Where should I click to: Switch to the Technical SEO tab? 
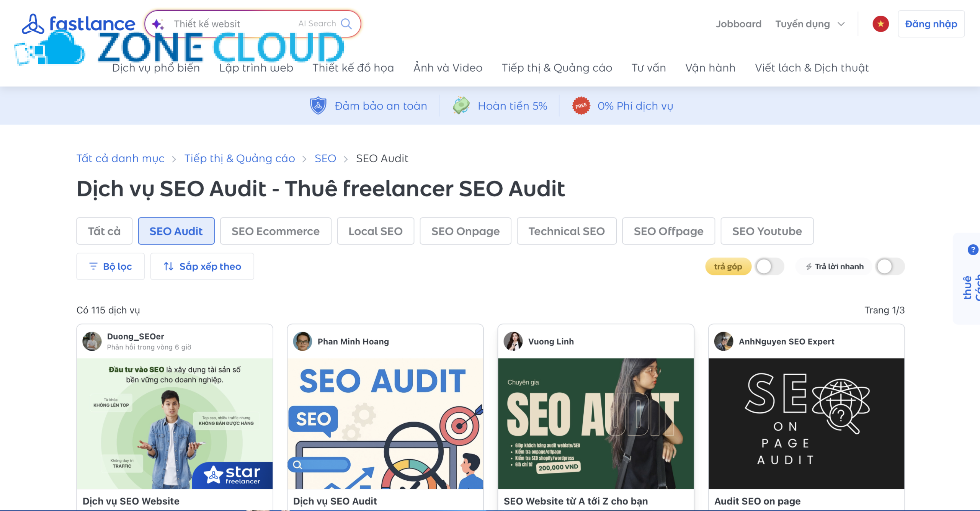click(567, 231)
